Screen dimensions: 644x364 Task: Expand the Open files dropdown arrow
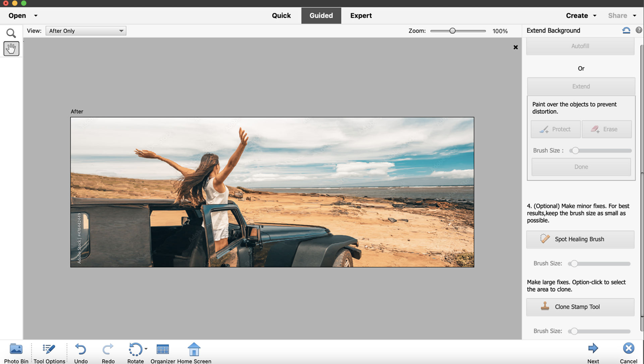tap(36, 16)
